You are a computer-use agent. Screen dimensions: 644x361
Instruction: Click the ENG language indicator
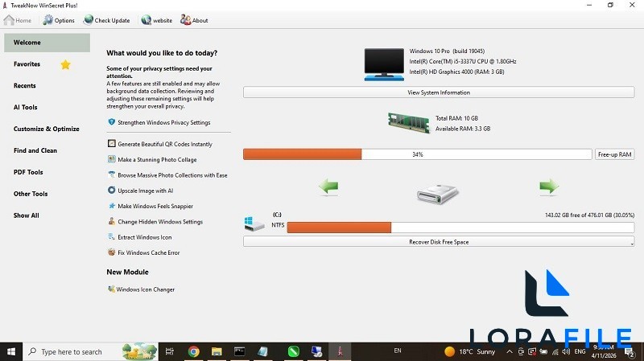580,351
